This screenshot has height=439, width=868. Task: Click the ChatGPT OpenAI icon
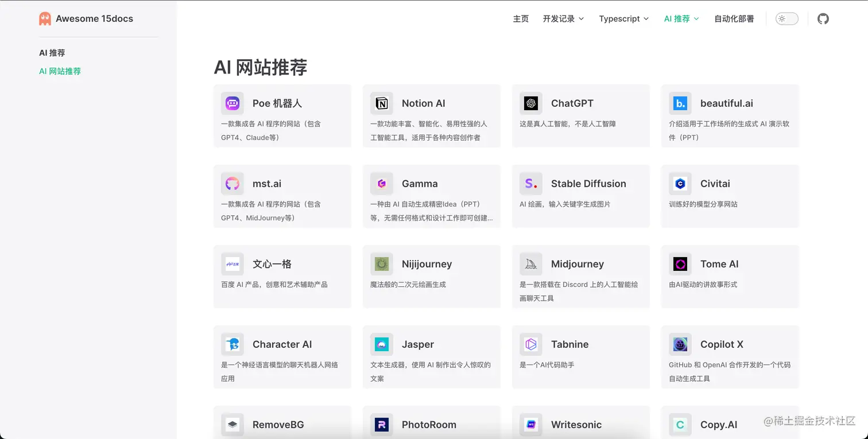530,103
